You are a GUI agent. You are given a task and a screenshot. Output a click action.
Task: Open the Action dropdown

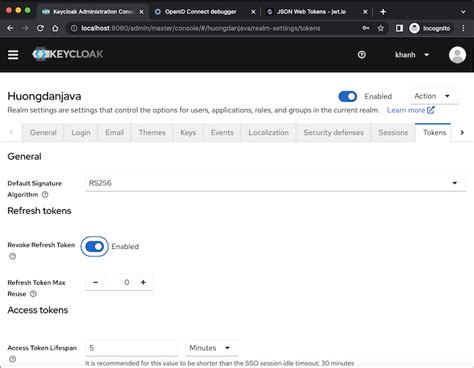click(x=434, y=96)
